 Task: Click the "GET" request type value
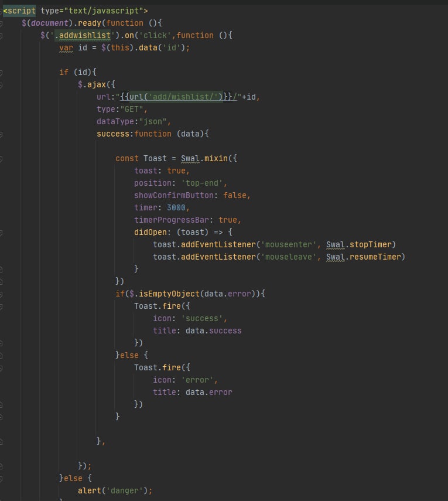coord(132,109)
